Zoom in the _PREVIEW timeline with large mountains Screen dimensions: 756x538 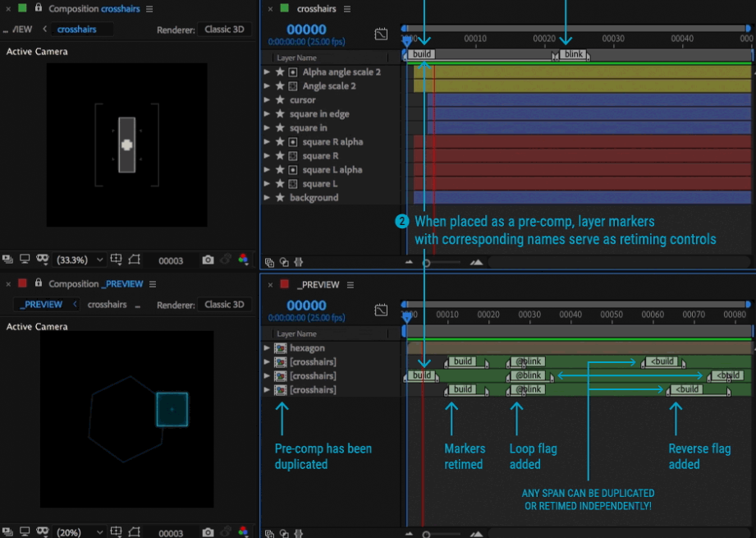point(476,534)
